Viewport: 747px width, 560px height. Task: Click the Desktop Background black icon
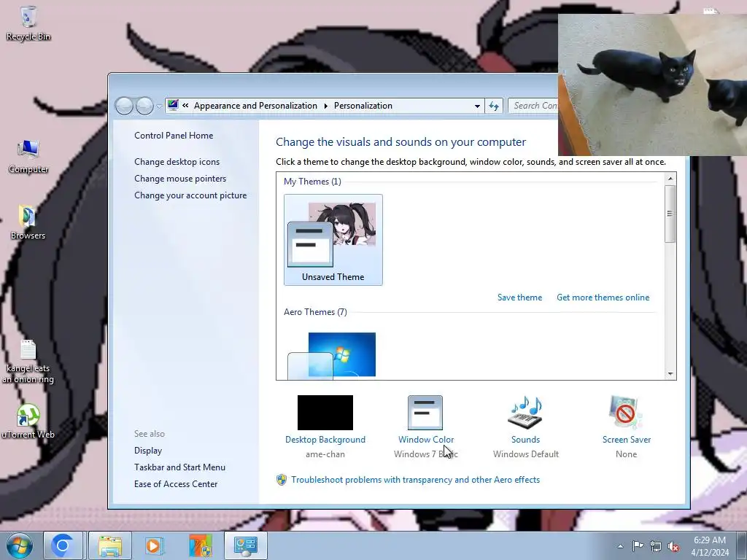click(x=325, y=413)
